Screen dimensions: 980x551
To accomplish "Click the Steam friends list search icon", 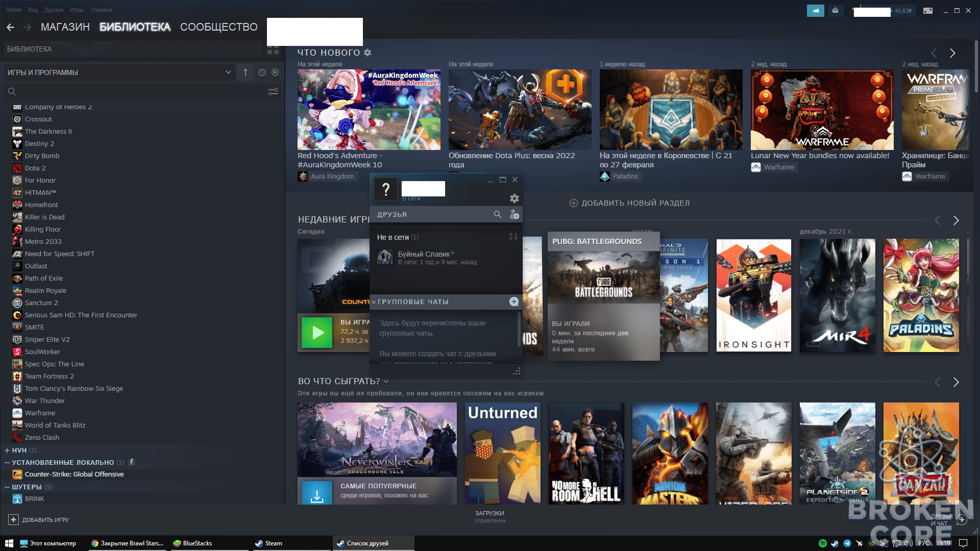I will click(498, 214).
